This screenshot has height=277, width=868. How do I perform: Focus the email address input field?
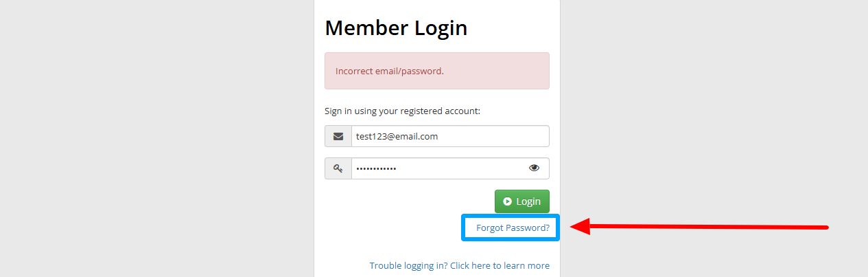tap(449, 136)
